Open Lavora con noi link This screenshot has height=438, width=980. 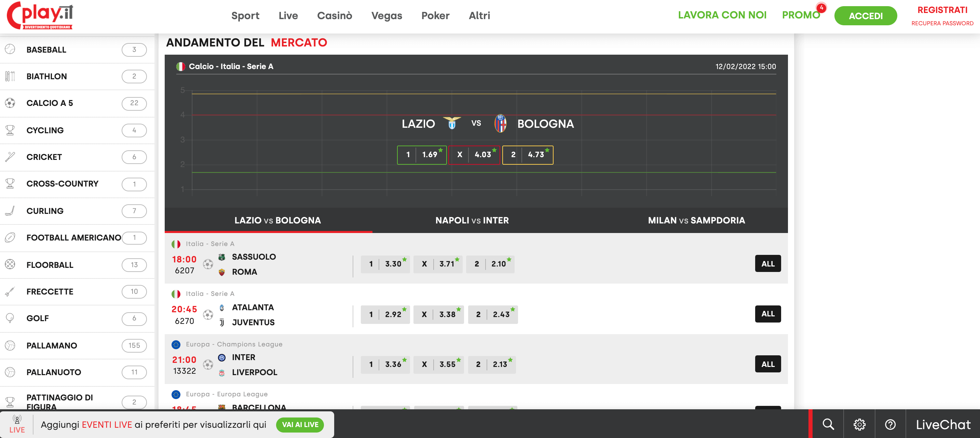(x=722, y=15)
